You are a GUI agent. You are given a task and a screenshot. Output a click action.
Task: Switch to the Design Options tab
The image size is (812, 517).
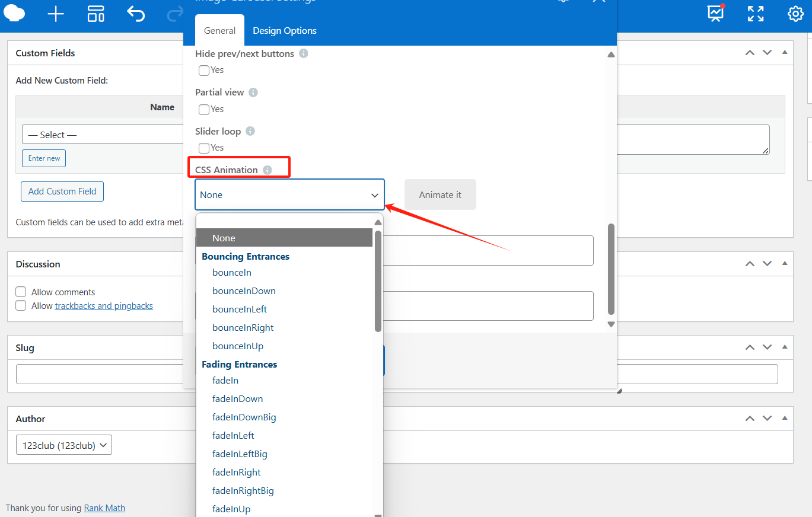[x=285, y=31]
